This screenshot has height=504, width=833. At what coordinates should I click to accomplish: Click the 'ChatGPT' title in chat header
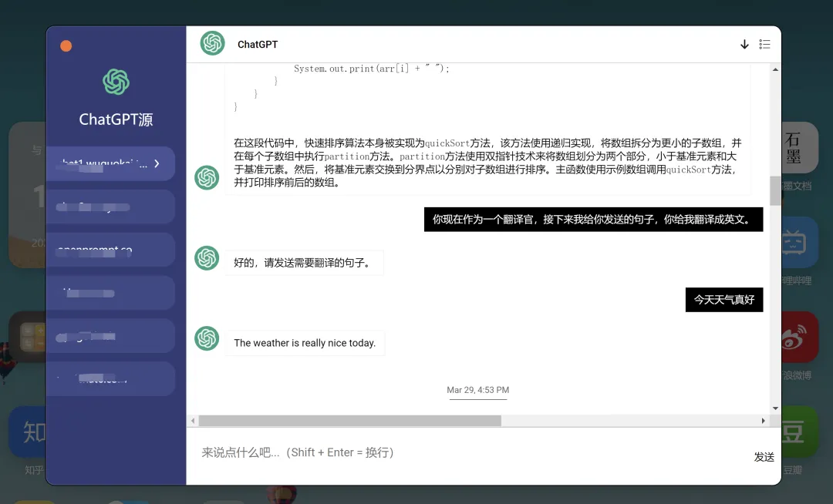pyautogui.click(x=258, y=45)
